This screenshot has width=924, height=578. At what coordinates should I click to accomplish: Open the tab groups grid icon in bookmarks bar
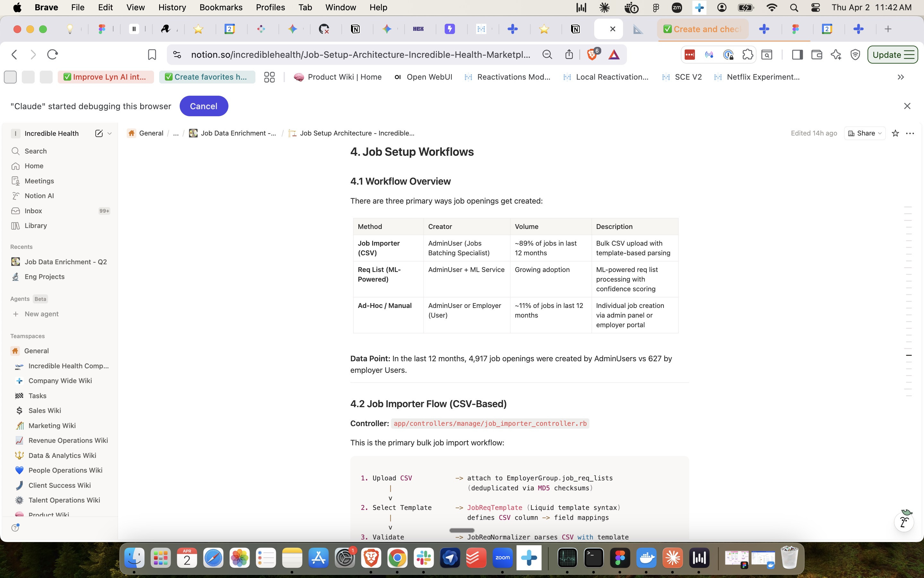pos(269,77)
